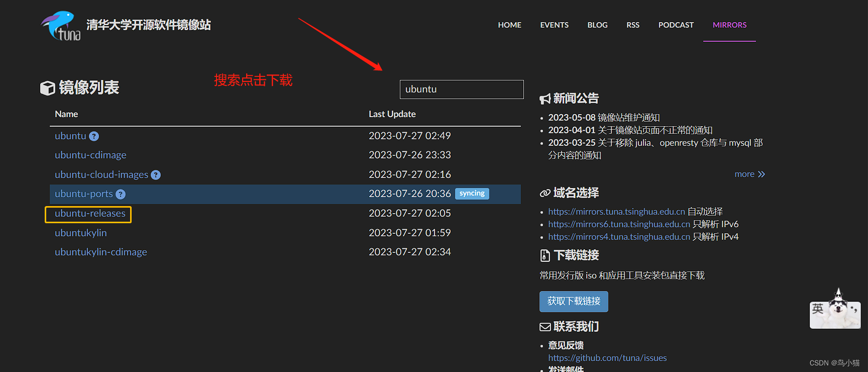868x372 pixels.
Task: Click the 意见反馈 label
Action: [566, 345]
